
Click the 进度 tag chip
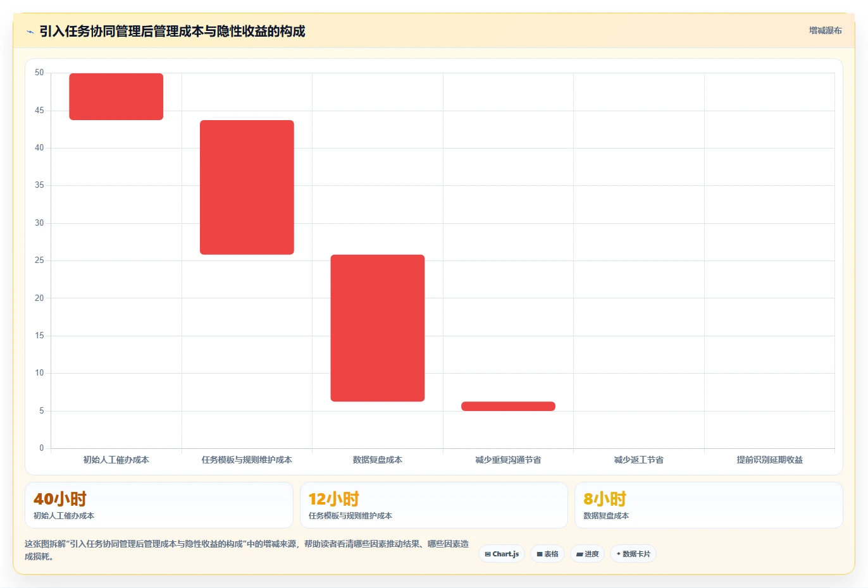[x=587, y=554]
